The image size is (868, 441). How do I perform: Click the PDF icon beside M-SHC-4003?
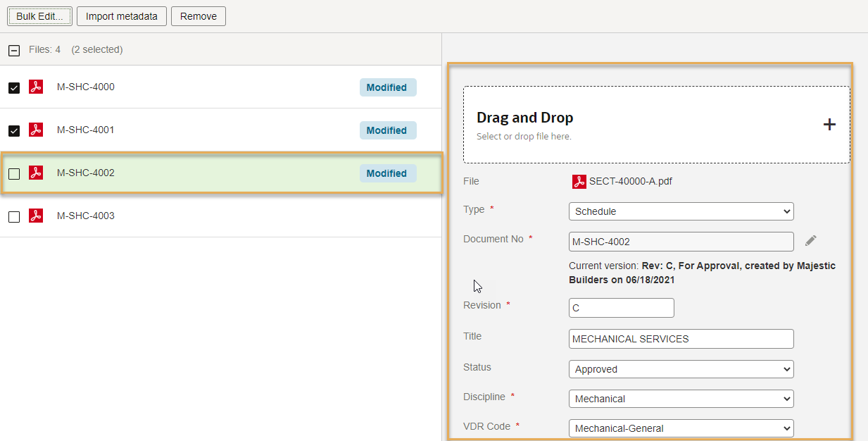[x=36, y=216]
